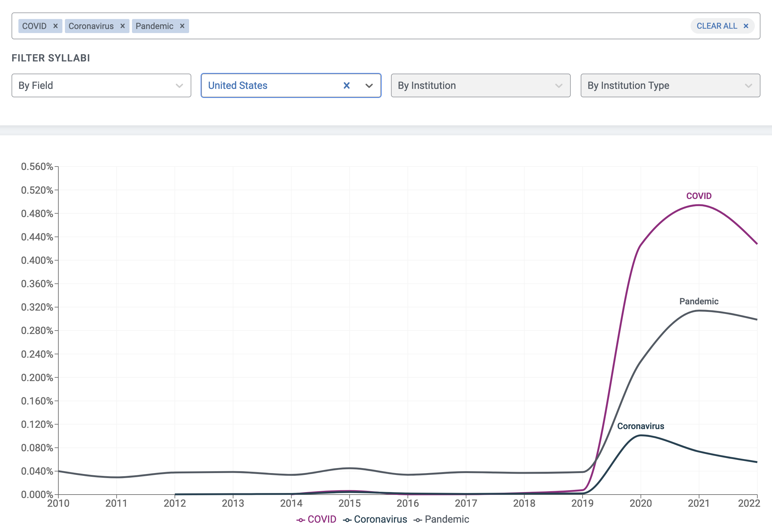
Task: Toggle the Pandemic legend entry
Action: [441, 519]
